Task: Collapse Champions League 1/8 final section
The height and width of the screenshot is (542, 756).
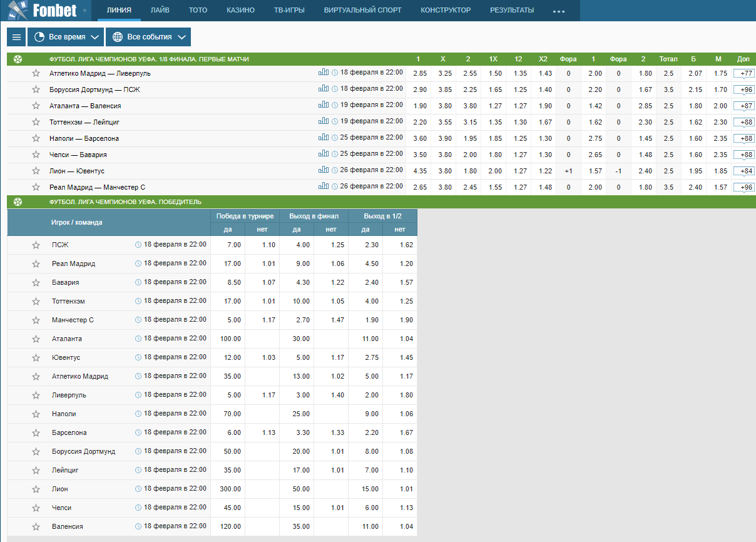Action: tap(18, 59)
